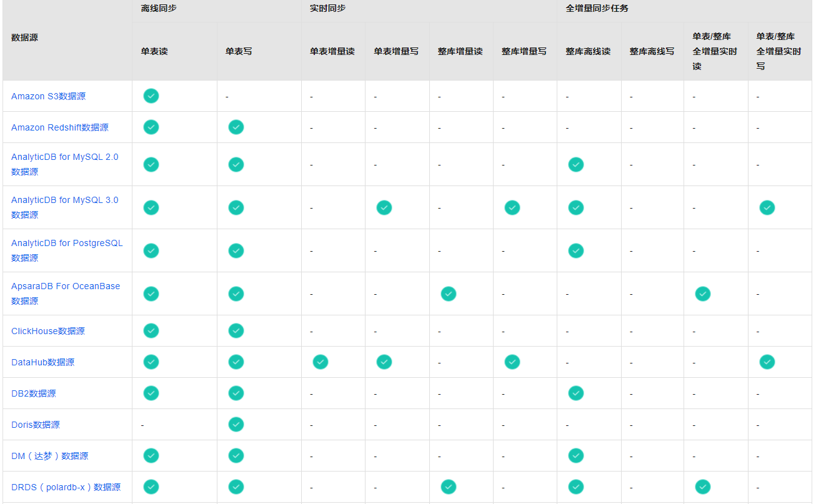Viewport: 816px width, 504px height.
Task: Click the 整库离线写 column header
Action: pyautogui.click(x=652, y=51)
